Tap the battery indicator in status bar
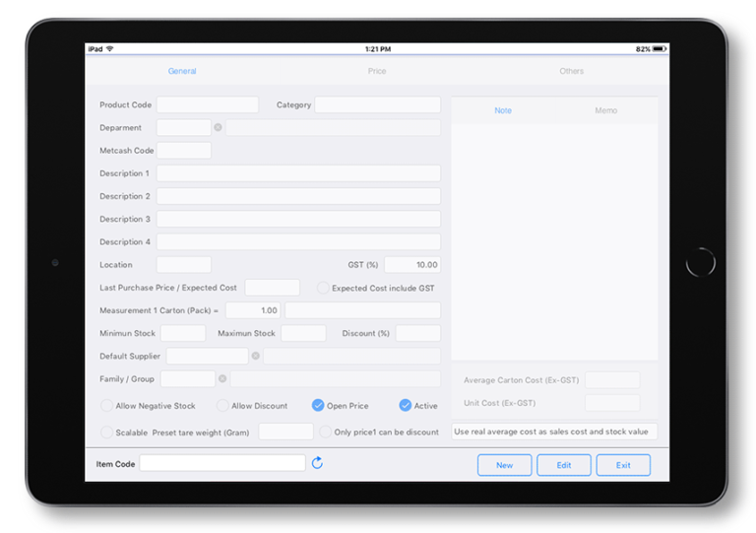Viewport: 756px width, 533px height. (x=659, y=48)
